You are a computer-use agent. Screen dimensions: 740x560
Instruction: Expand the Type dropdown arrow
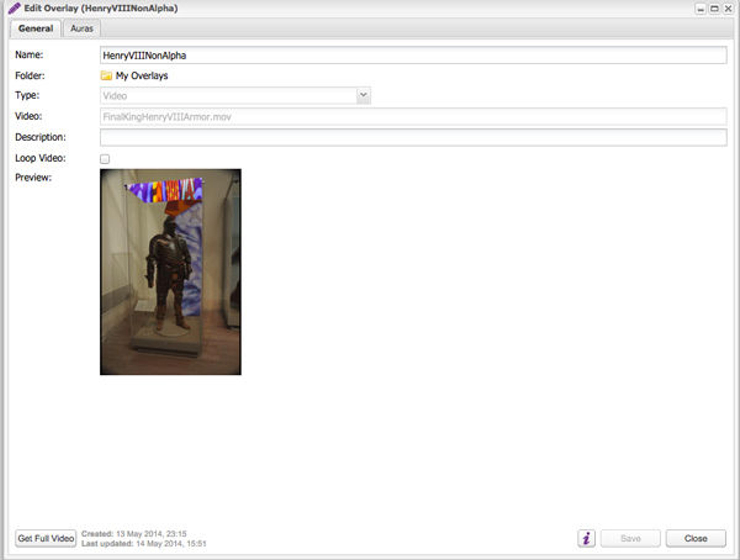[x=363, y=96]
